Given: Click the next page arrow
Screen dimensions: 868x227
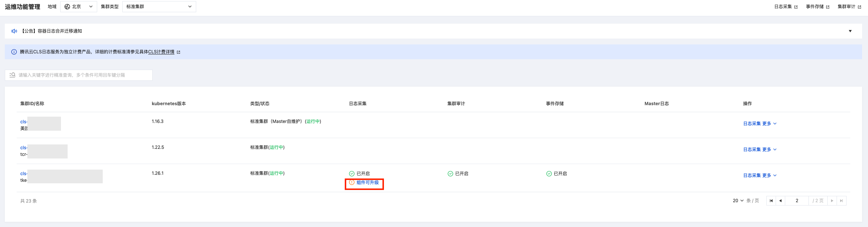Looking at the screenshot, I should [832, 201].
